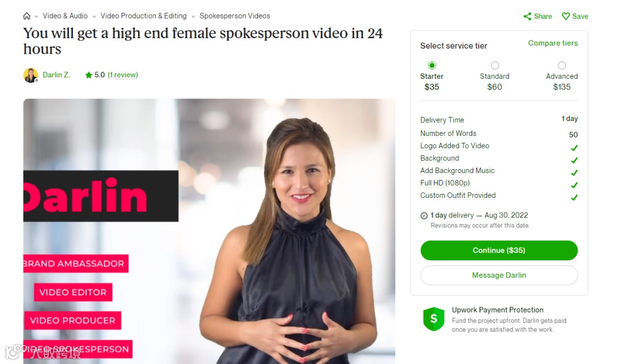Click the spokesperson video thumbnail

click(x=209, y=231)
